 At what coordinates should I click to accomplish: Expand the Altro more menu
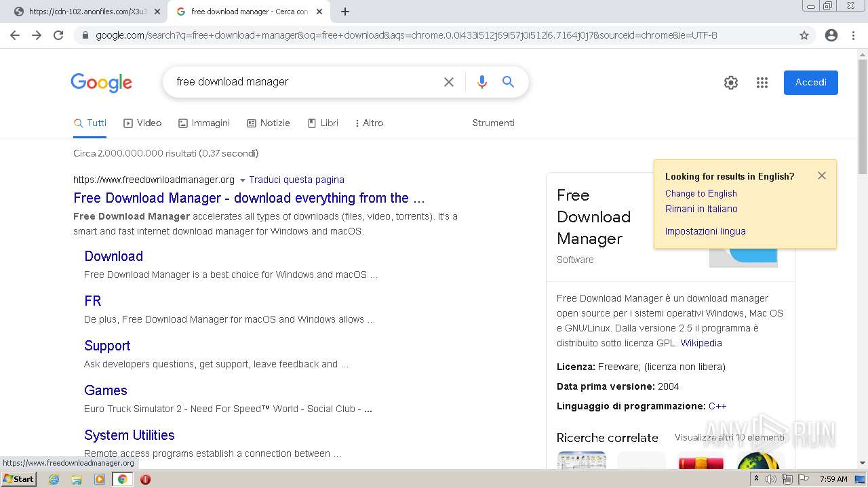pos(370,123)
